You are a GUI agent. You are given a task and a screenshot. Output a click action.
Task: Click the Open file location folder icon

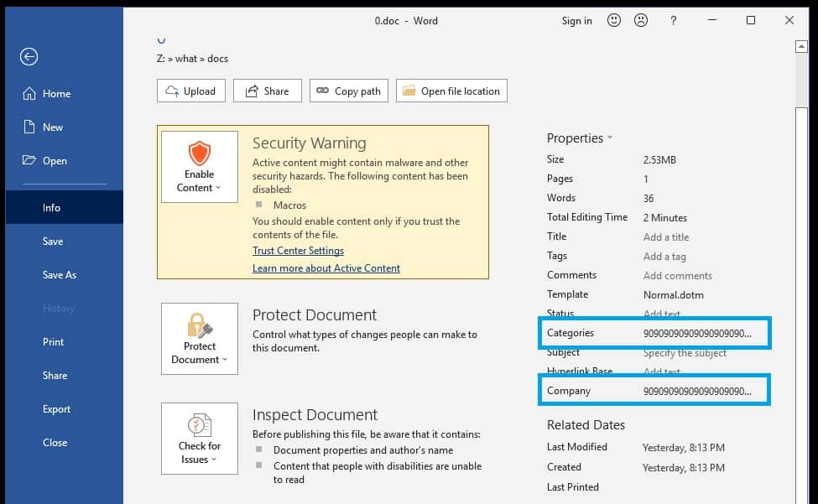(x=409, y=90)
